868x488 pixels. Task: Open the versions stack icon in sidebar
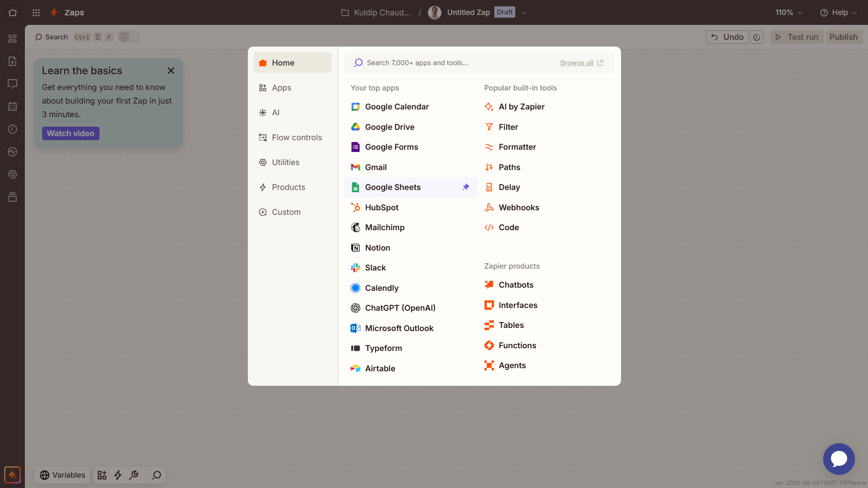(12, 197)
